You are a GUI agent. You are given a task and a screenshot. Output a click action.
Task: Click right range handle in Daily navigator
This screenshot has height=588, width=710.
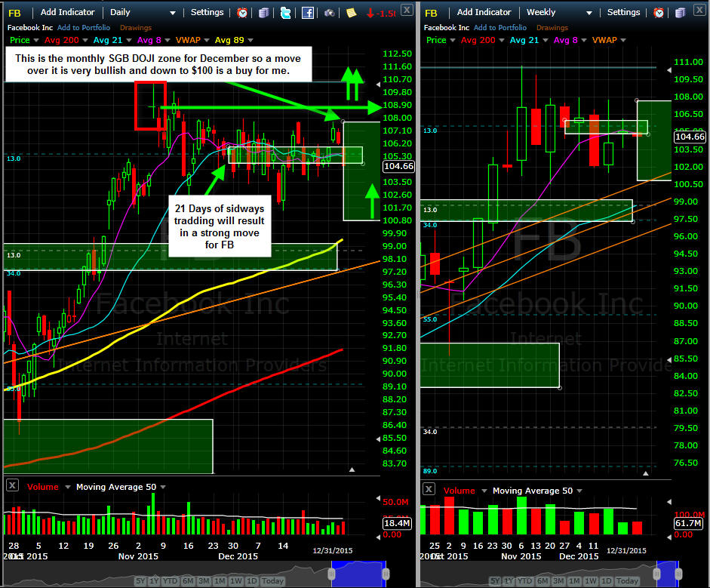click(386, 574)
